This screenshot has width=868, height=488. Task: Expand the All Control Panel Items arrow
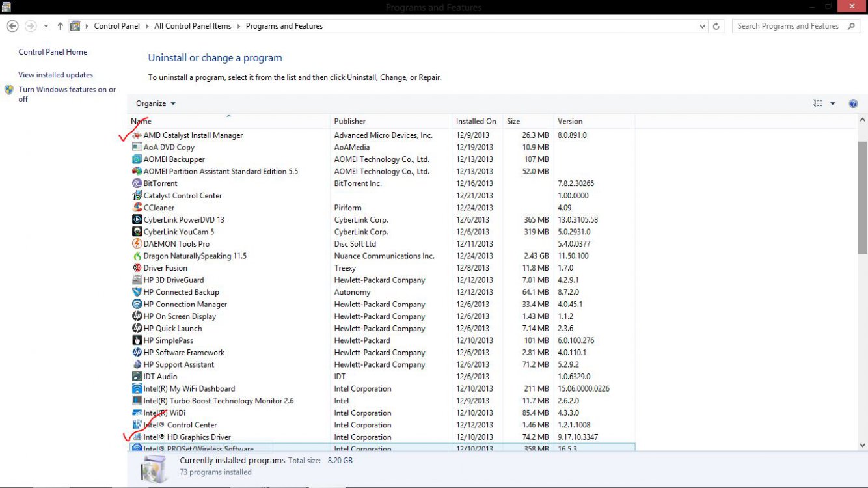[x=239, y=26]
